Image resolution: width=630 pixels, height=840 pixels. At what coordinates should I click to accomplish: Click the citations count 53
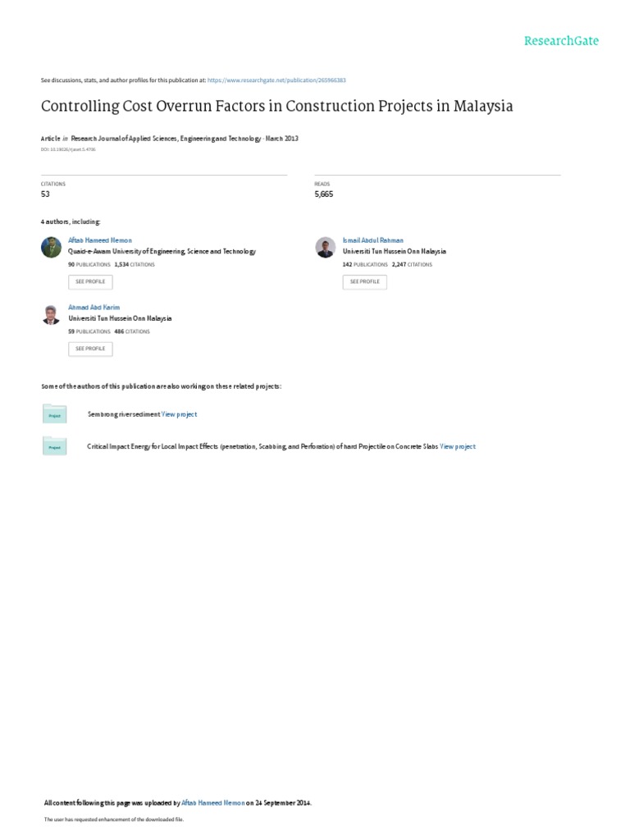46,194
